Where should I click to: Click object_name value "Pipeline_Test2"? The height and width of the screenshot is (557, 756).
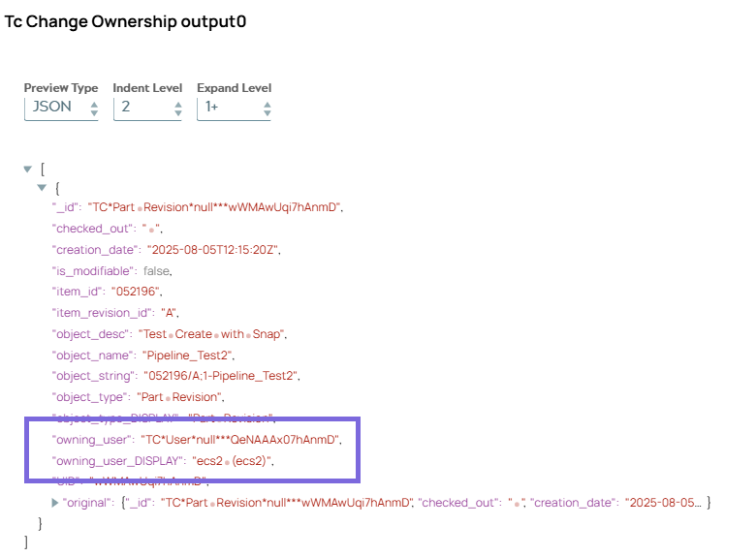[x=188, y=356]
